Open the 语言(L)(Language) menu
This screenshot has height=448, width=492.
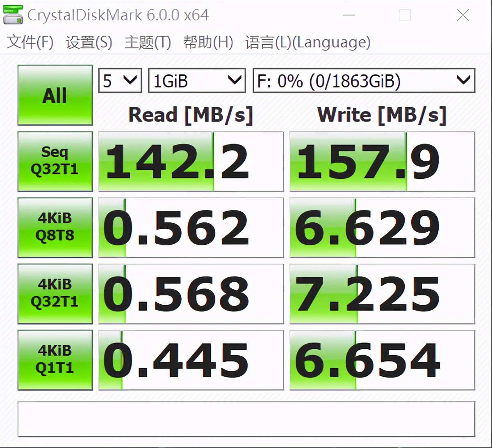coord(307,42)
